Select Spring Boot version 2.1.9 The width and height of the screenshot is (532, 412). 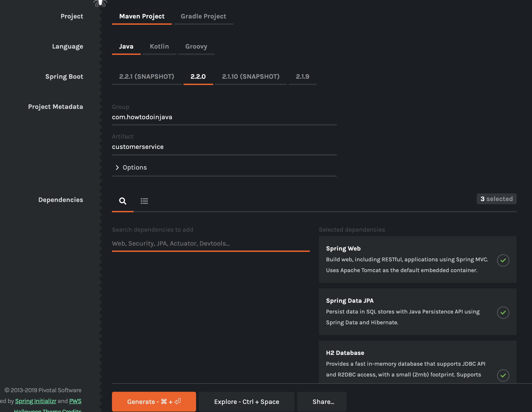302,76
